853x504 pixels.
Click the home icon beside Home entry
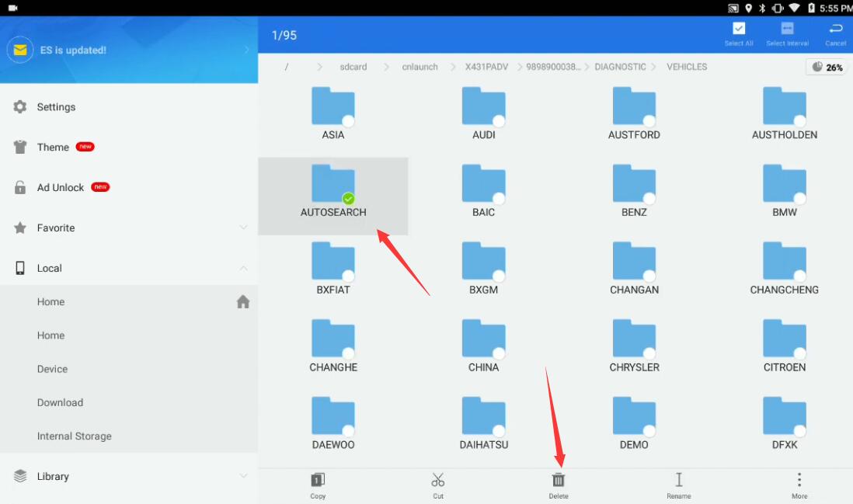(243, 302)
